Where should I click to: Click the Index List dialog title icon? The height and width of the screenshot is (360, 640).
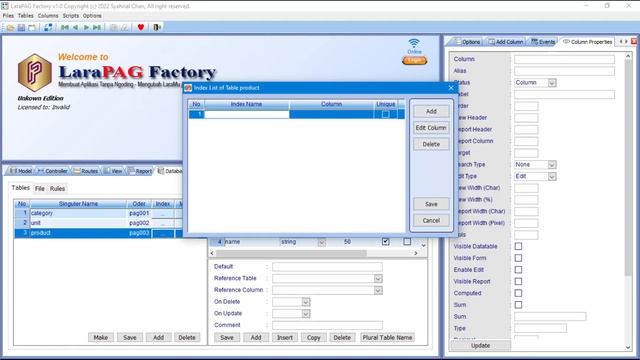point(188,88)
